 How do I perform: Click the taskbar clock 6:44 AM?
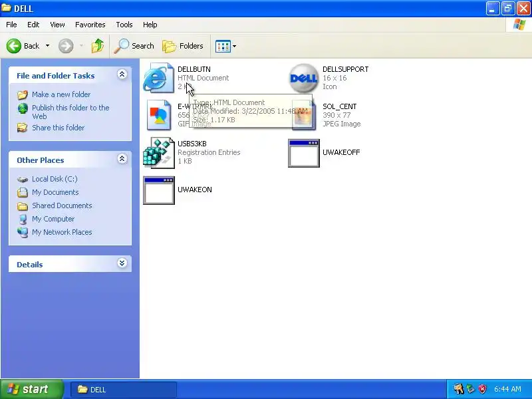[x=507, y=389]
